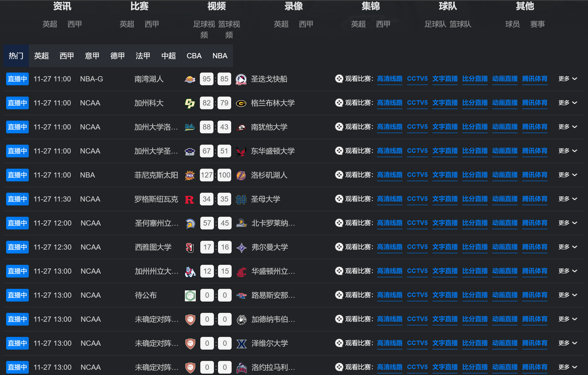588x375 pixels.
Task: Open 腾讯体育 for 泽维尔大学 match
Action: pyautogui.click(x=535, y=343)
